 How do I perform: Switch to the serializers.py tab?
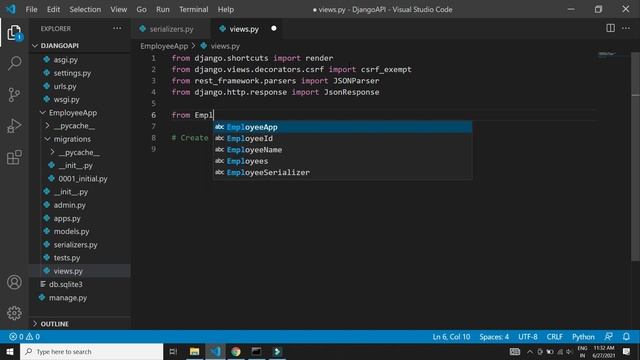point(171,29)
